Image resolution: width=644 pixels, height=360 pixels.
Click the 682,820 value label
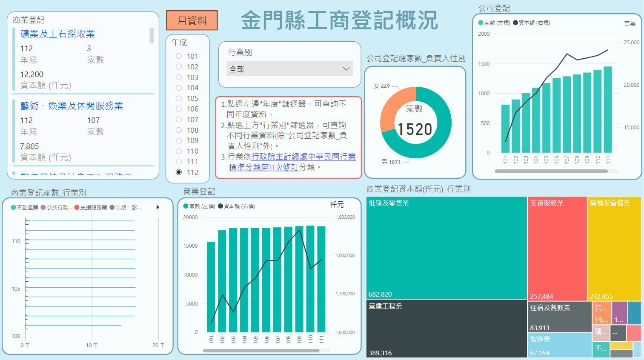pyautogui.click(x=380, y=294)
